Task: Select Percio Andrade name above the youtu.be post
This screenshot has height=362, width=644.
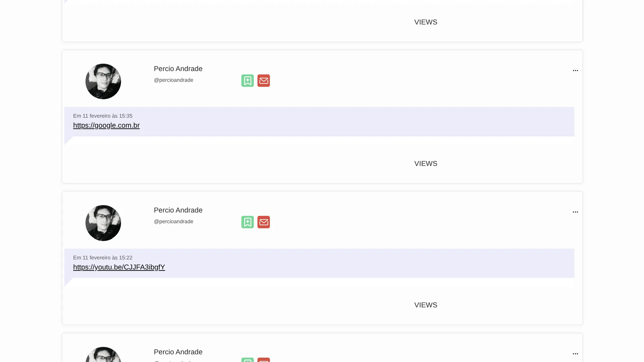Action: 178,210
